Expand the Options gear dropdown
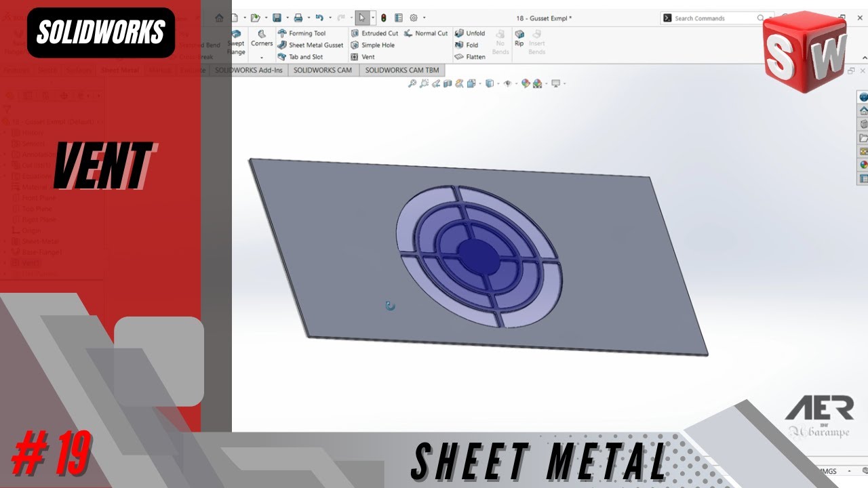The image size is (868, 488). click(x=425, y=18)
